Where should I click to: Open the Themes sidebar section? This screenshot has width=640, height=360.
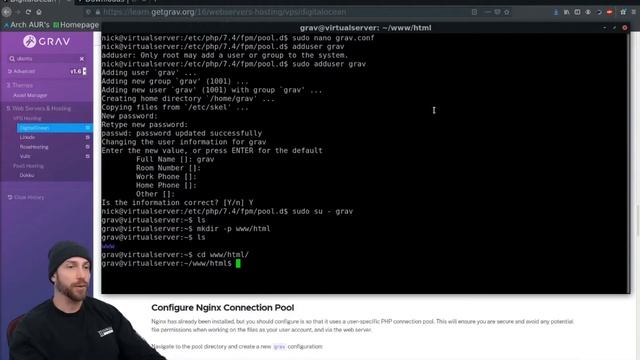[x=20, y=85]
